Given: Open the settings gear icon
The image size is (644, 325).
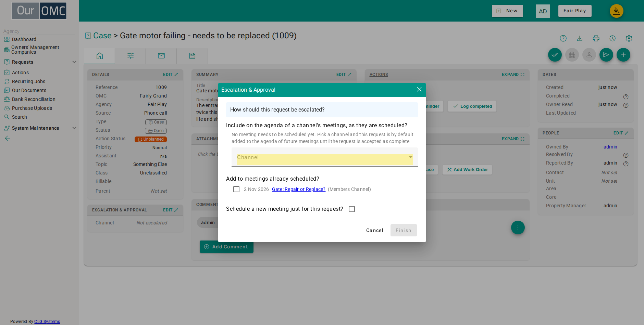Looking at the screenshot, I should click(629, 38).
